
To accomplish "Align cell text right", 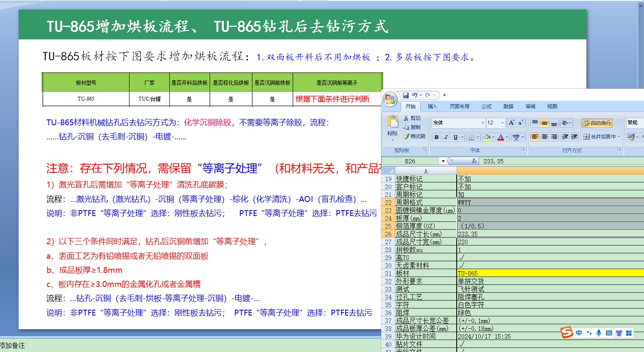I will tap(554, 137).
